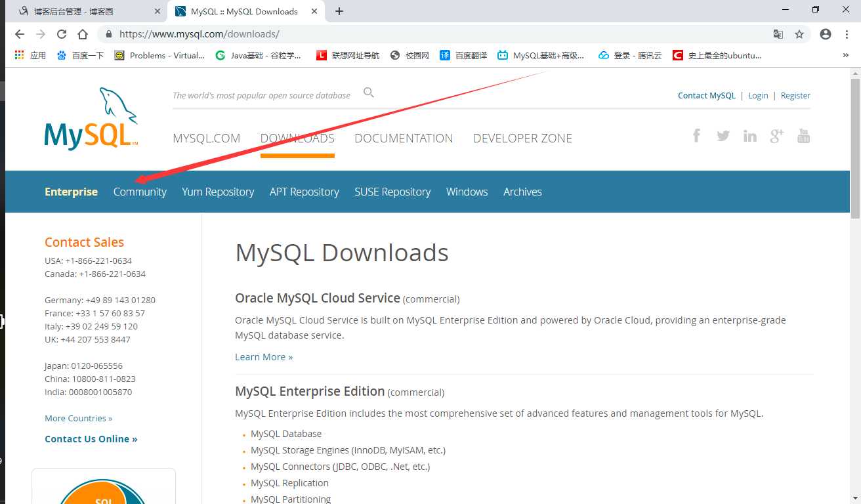
Task: Select SUSE Repository in sub-navigation
Action: [x=392, y=192]
